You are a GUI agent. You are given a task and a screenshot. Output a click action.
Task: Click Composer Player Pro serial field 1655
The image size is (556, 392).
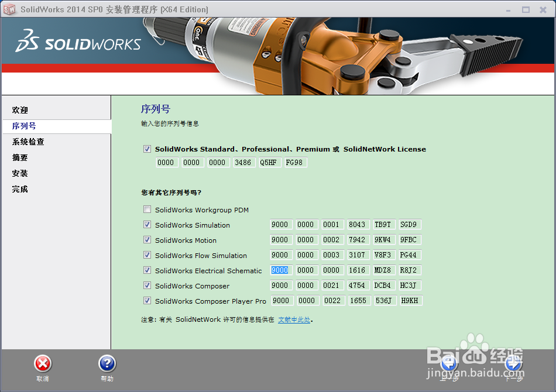click(x=360, y=301)
